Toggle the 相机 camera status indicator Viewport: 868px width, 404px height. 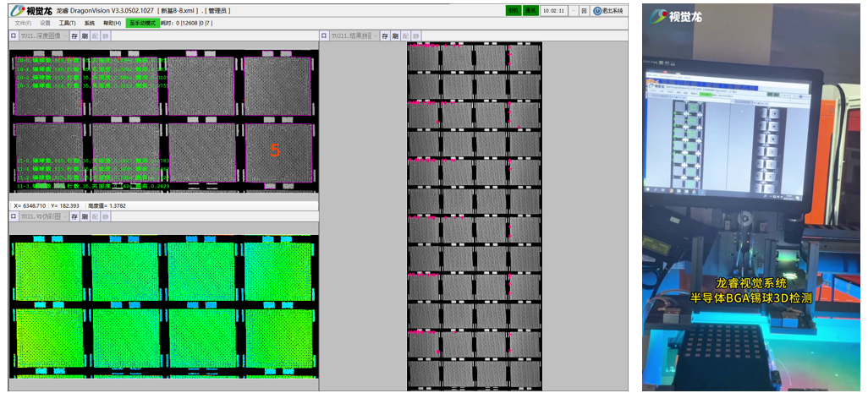(x=513, y=11)
